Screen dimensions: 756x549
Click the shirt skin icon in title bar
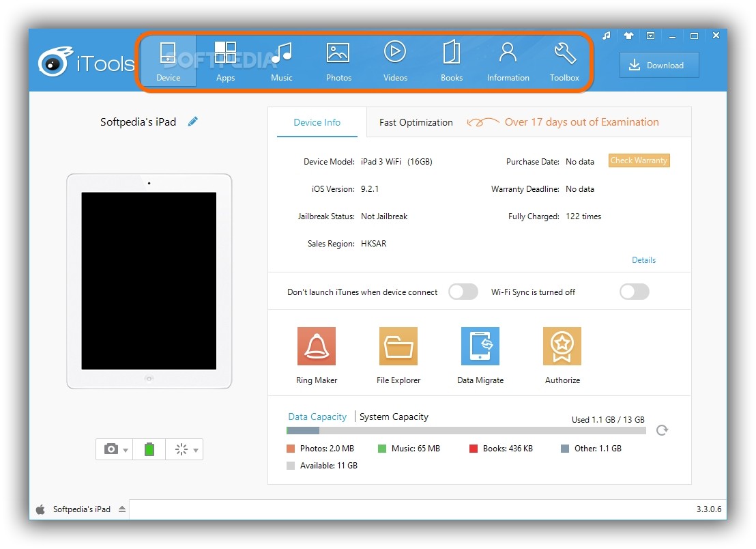[x=628, y=36]
